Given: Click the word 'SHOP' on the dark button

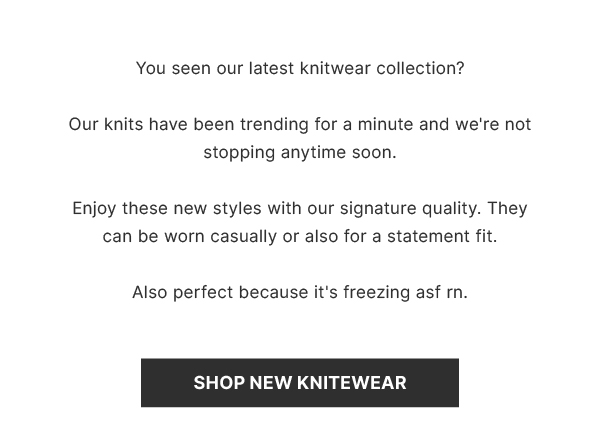Looking at the screenshot, I should pyautogui.click(x=218, y=383).
